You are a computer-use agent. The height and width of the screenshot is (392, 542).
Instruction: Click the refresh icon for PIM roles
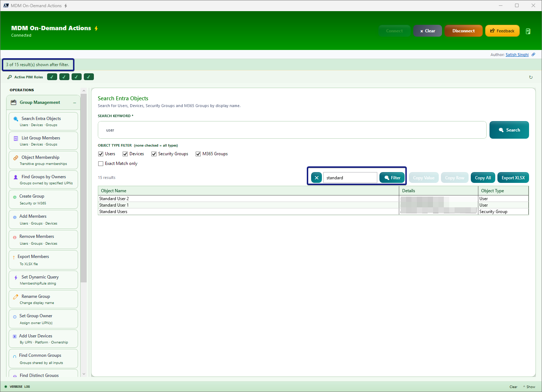click(x=530, y=77)
